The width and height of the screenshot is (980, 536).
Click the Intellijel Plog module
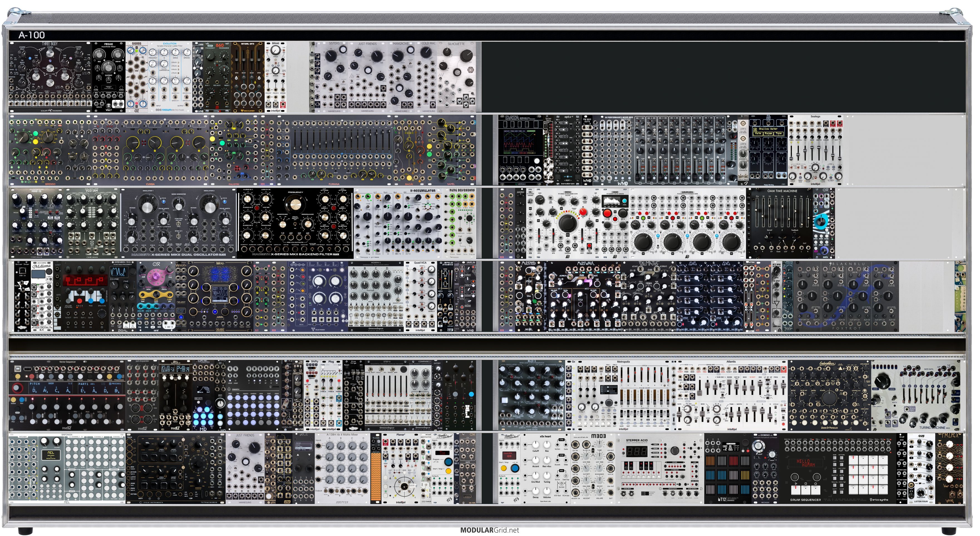point(331,395)
